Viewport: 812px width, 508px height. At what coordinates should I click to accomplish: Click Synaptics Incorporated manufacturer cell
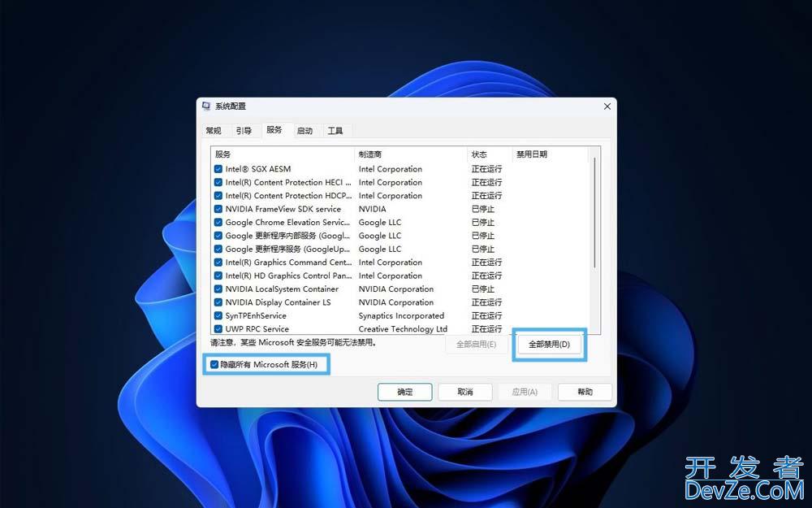(401, 315)
